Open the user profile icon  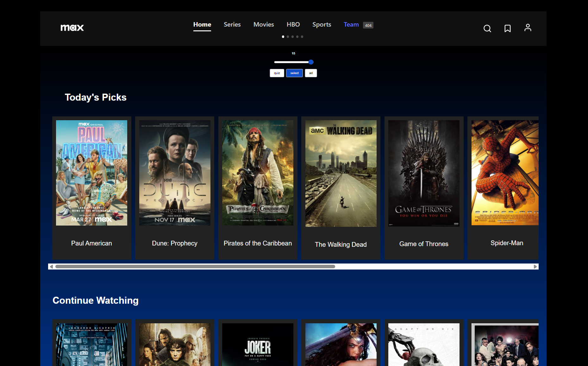click(x=528, y=28)
